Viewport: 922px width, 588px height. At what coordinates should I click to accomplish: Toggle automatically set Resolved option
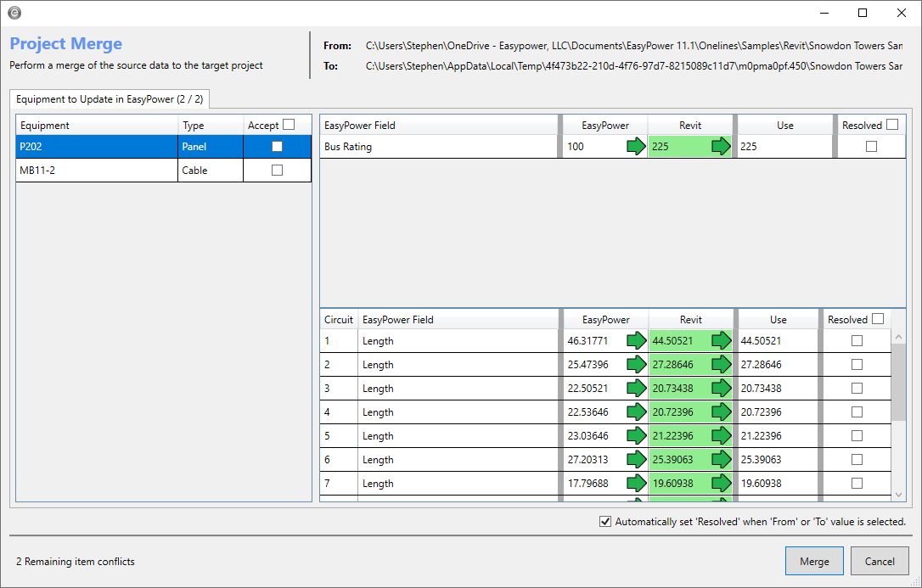[605, 522]
